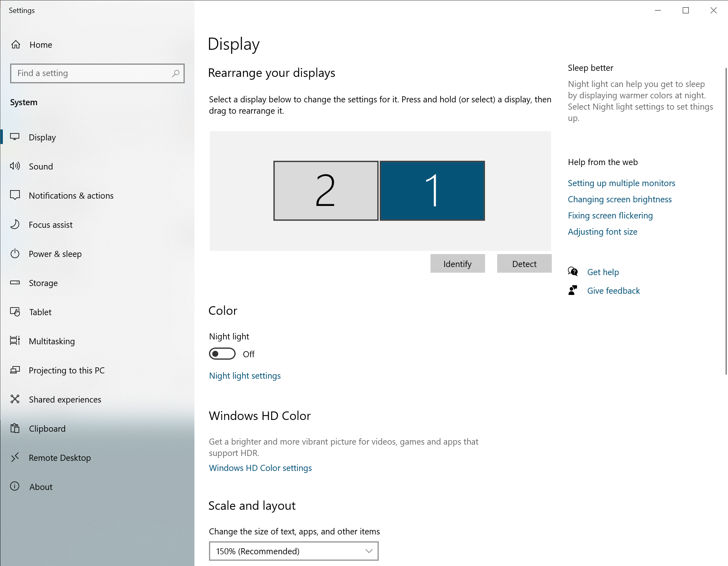
Task: Go to the About page
Action: (40, 487)
